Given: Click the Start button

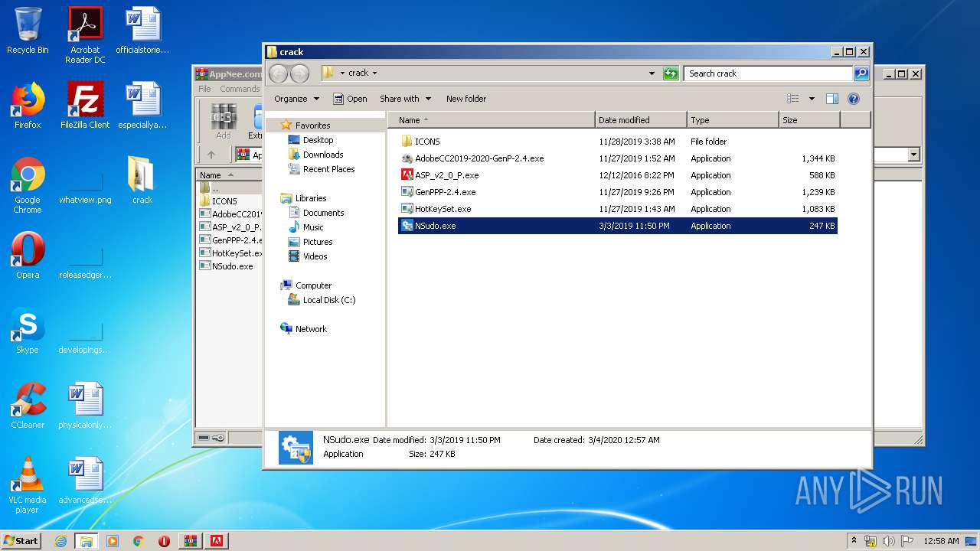Looking at the screenshot, I should 21,541.
